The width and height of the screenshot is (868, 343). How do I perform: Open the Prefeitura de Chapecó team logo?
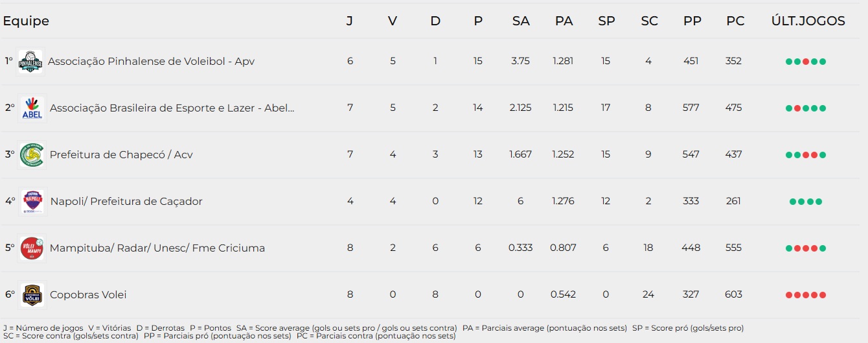(32, 155)
